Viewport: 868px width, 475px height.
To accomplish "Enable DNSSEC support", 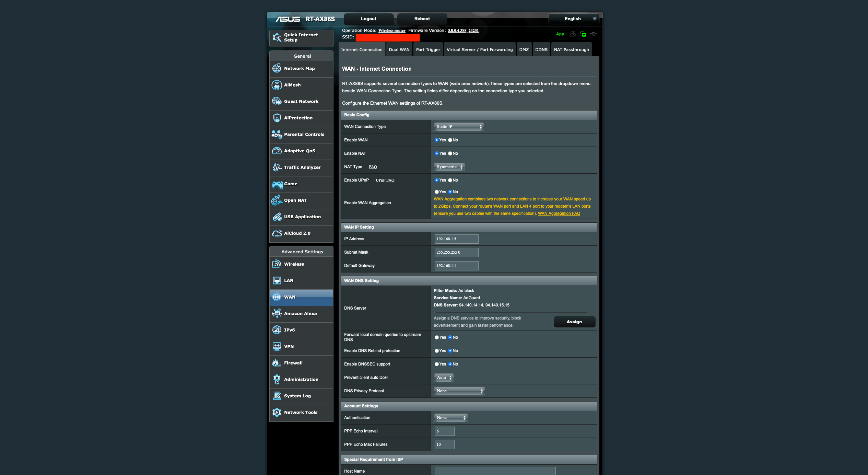I will 437,364.
